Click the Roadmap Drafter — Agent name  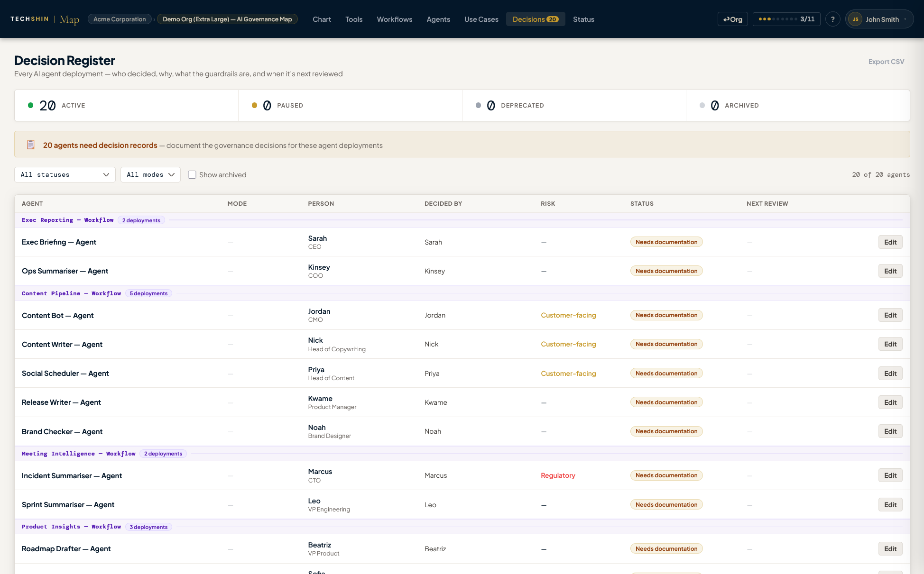66,549
